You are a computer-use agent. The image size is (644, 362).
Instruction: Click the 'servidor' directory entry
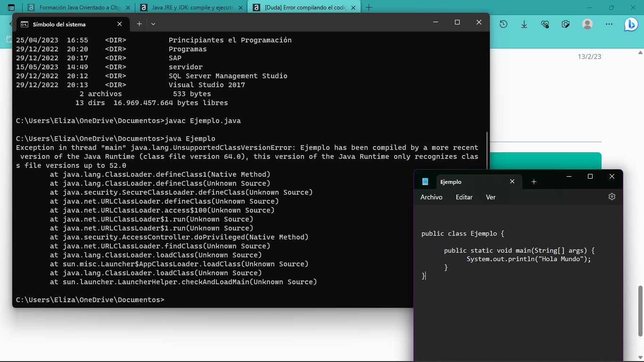[186, 67]
